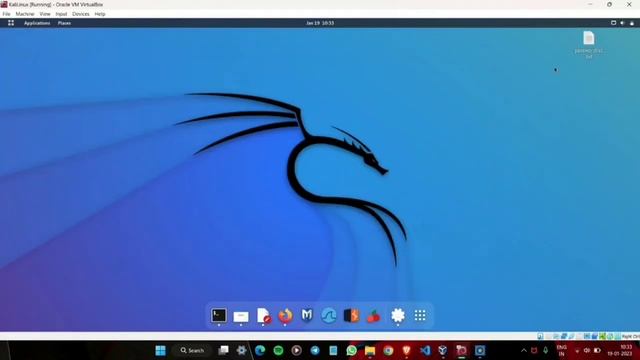The height and width of the screenshot is (360, 640).
Task: Click the microphone icon in system tray
Action: [x=546, y=350]
